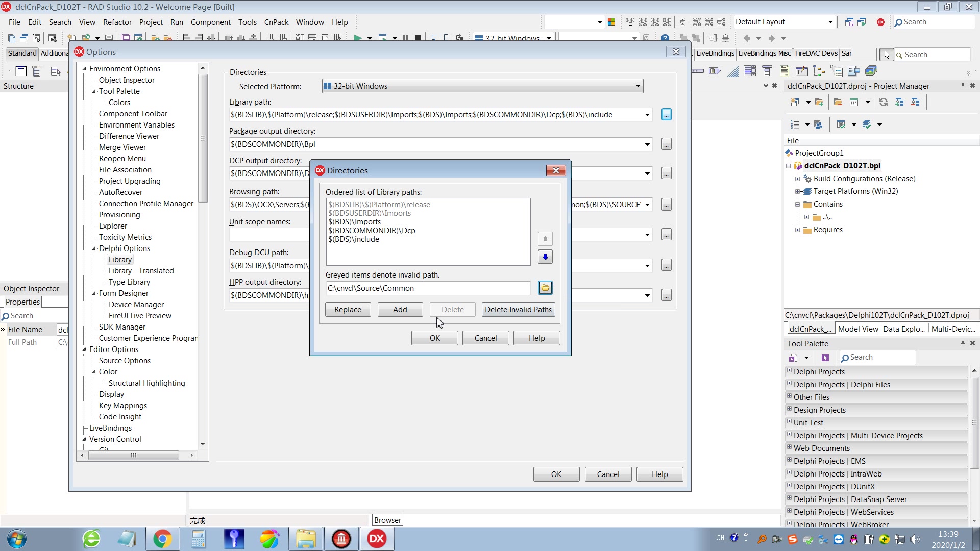Click the browse folder icon in Directories dialog

click(545, 288)
